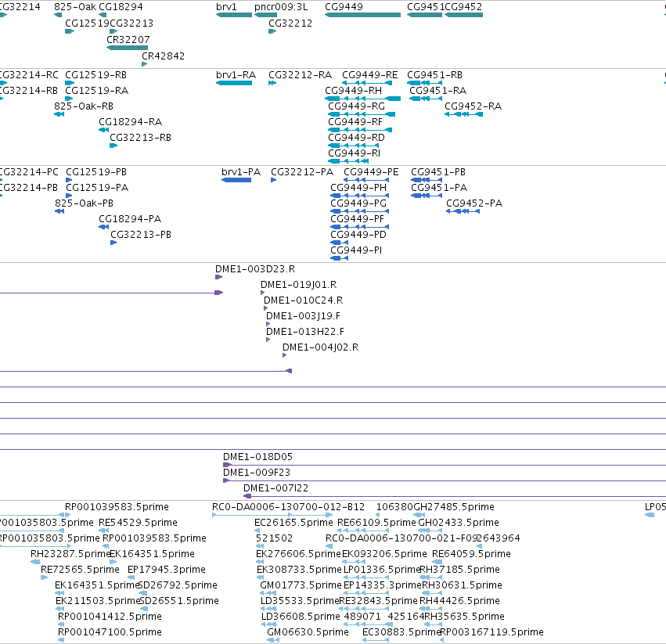666x644 pixels.
Task: Open transcript CG18294-RA
Action: (x=103, y=130)
